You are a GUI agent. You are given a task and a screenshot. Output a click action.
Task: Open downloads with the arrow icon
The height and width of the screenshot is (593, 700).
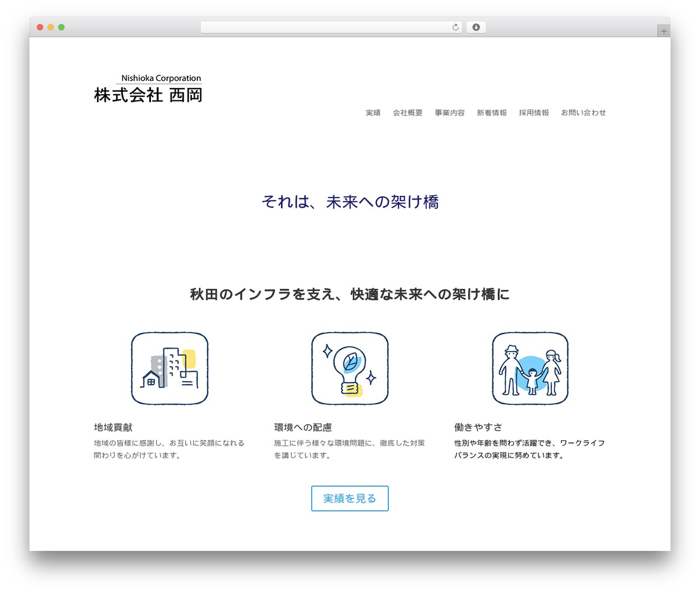point(476,27)
